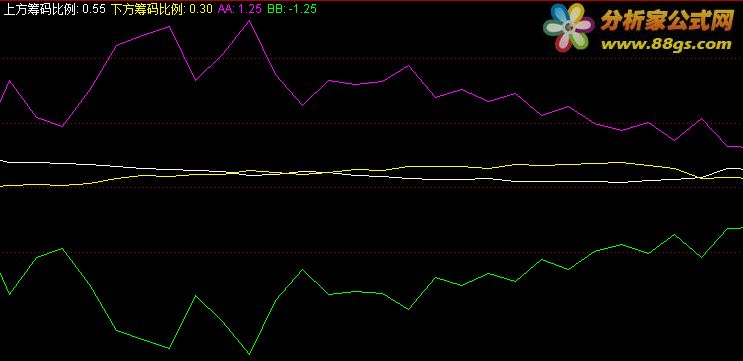Click the green line's early peak on the left
This screenshot has width=743, height=361.
click(62, 248)
